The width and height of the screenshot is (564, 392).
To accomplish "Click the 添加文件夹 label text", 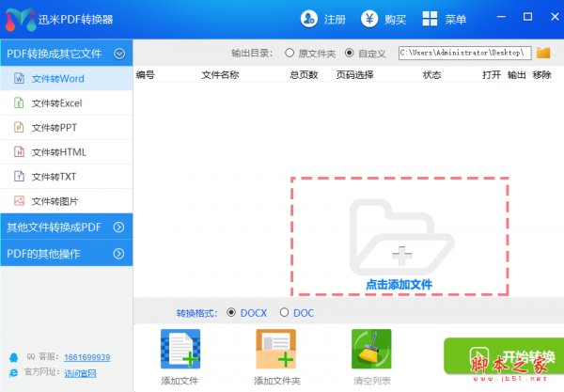I will tap(277, 381).
